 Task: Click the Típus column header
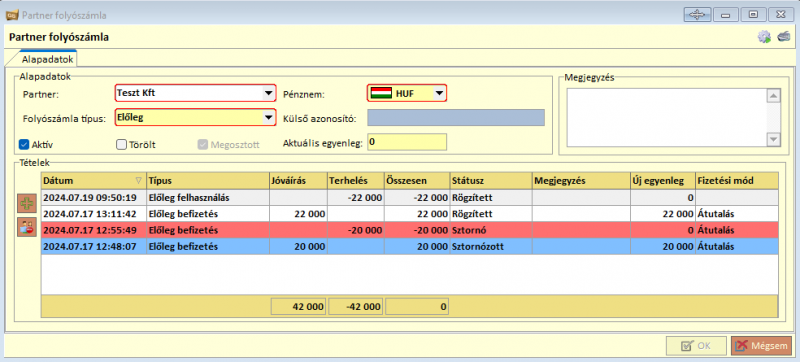pyautogui.click(x=208, y=180)
